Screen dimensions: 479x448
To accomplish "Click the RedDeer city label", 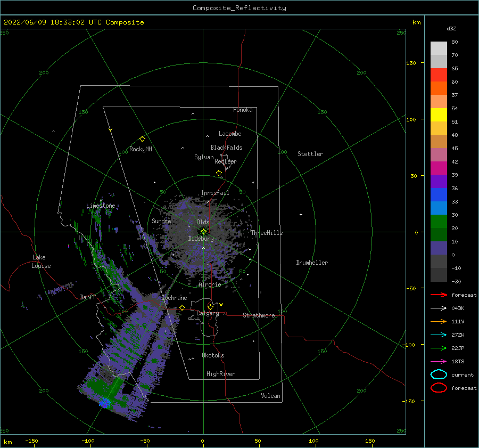I will pos(226,161).
